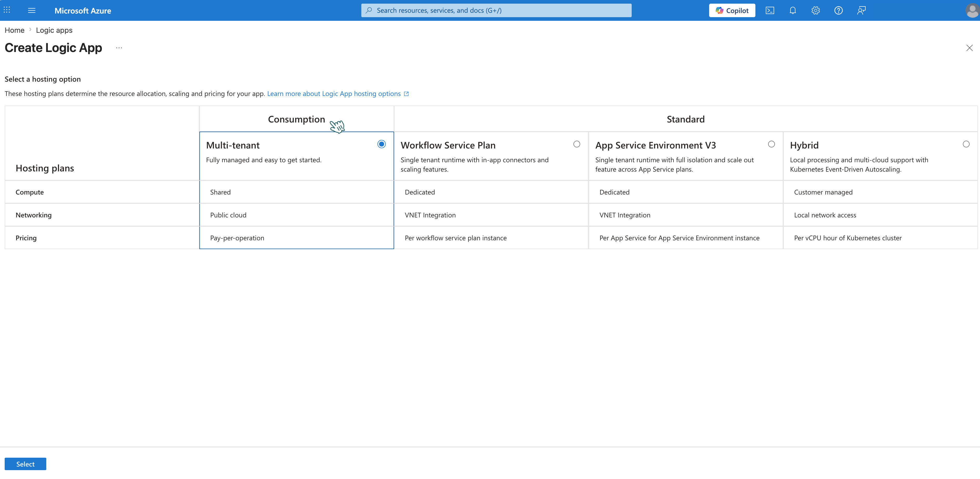This screenshot has height=479, width=980.
Task: Click the App Service Environment V3 title
Action: [656, 145]
